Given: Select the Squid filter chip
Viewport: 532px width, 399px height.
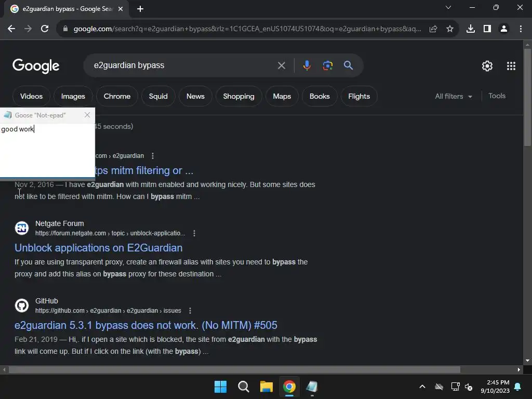Looking at the screenshot, I should [x=158, y=96].
